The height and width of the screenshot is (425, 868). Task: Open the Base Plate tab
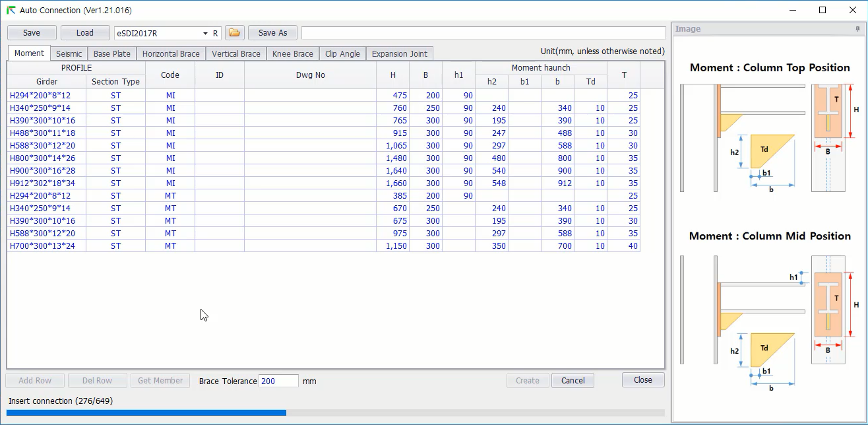[x=111, y=54]
